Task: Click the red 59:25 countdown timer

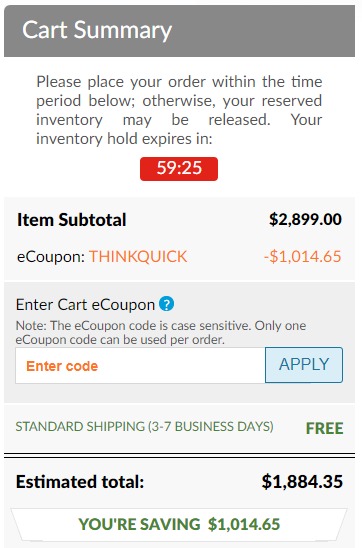Action: pyautogui.click(x=179, y=169)
